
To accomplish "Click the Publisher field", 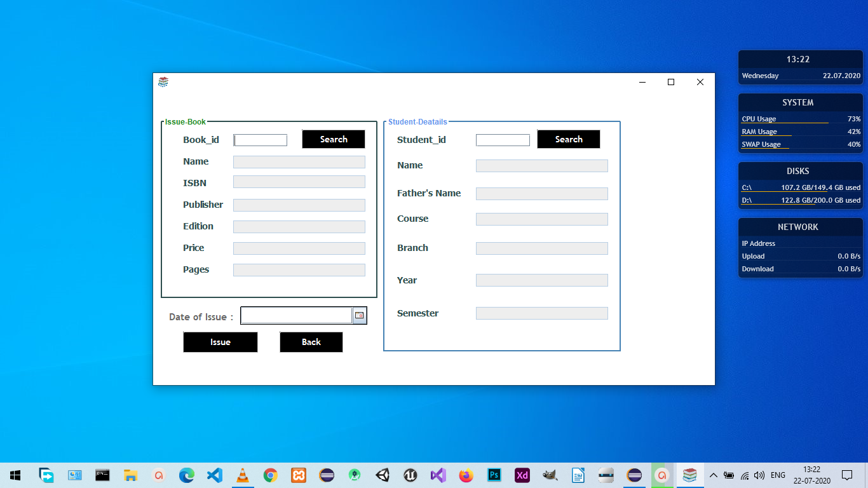I will (x=299, y=205).
